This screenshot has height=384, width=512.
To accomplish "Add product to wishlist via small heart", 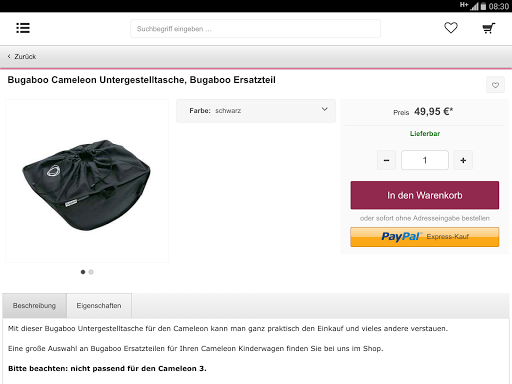I will [495, 85].
